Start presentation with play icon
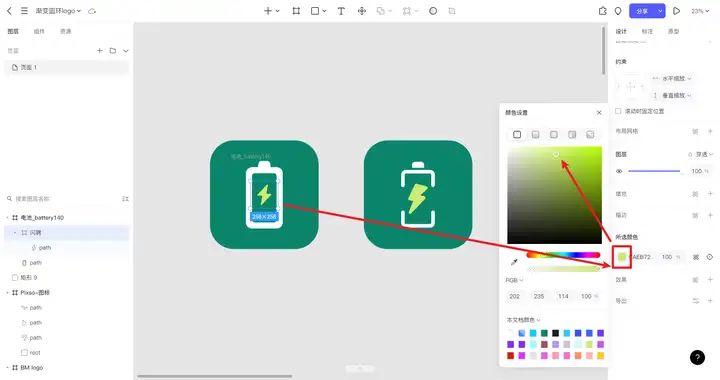The width and height of the screenshot is (720, 380). coord(676,11)
